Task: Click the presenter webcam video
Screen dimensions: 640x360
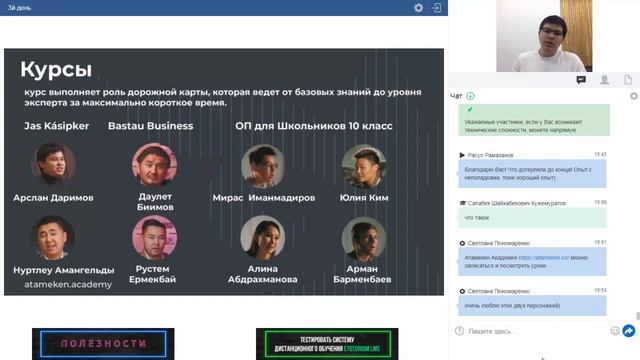Action: [x=544, y=36]
